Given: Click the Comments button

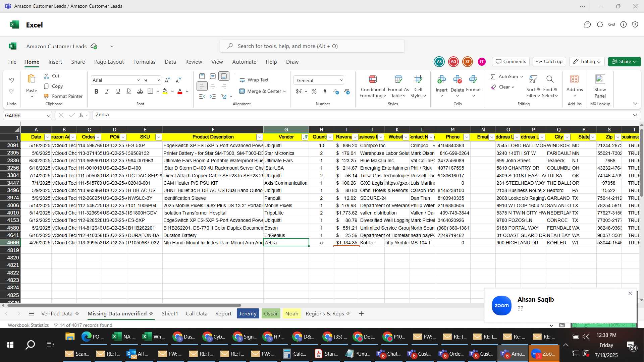Looking at the screenshot, I should click(511, 62).
